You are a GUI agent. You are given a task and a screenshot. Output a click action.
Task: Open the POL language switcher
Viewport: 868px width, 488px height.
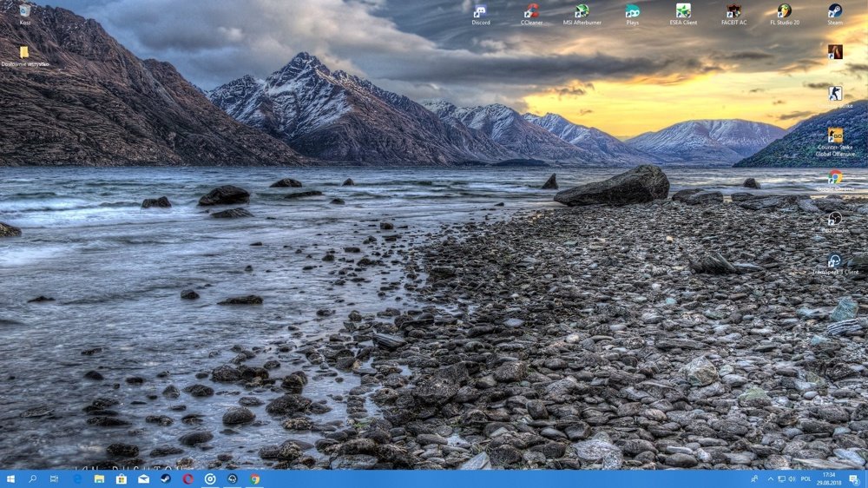806,479
